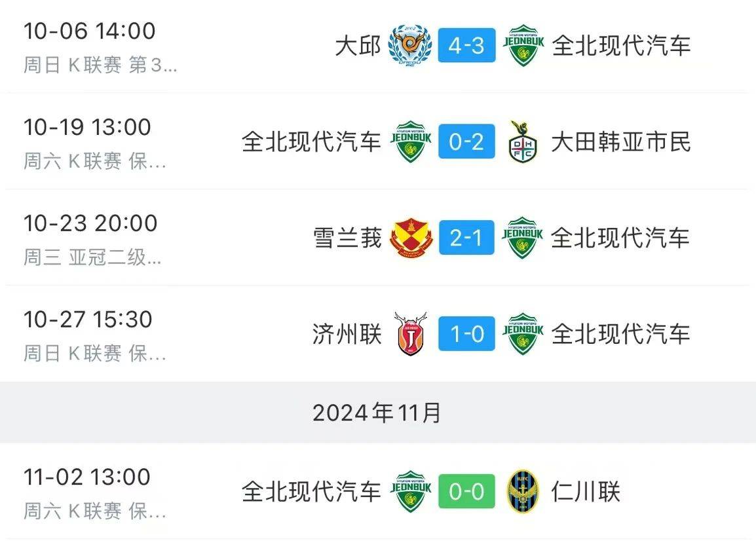
Task: Open the Incheon United black badge
Action: [522, 489]
